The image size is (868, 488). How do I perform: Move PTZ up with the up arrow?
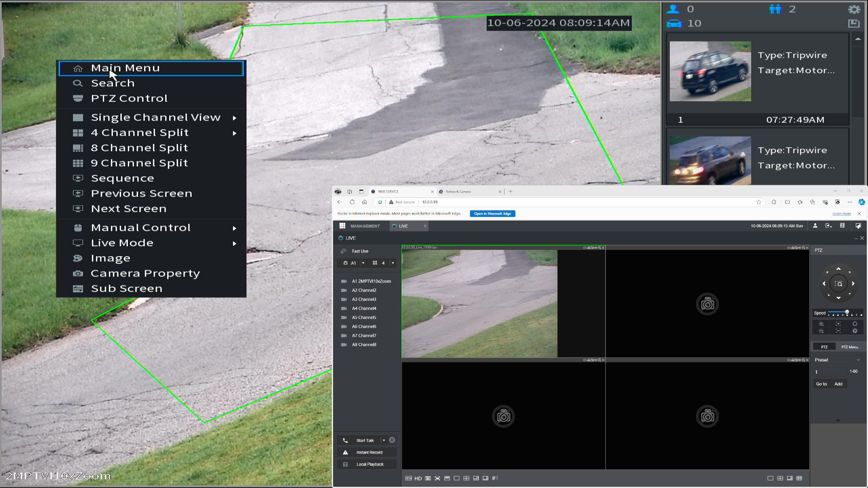[838, 269]
